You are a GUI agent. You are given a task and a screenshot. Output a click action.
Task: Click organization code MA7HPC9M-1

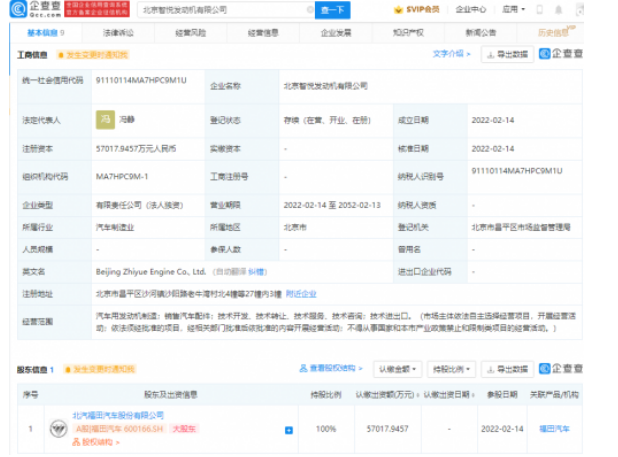pos(122,176)
